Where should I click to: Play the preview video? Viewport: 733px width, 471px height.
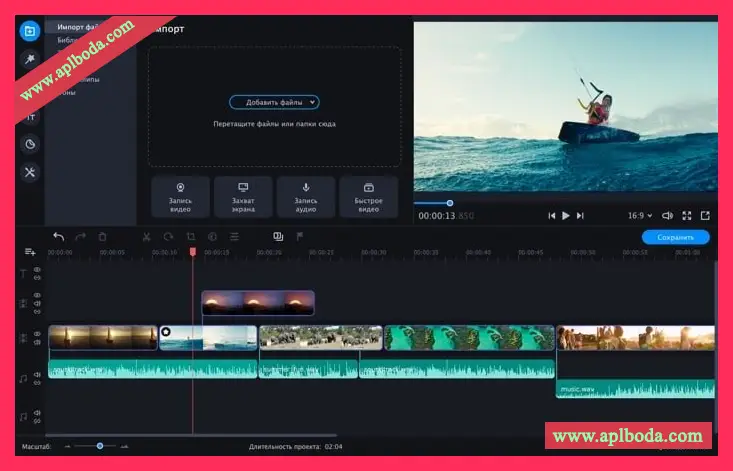pyautogui.click(x=566, y=215)
